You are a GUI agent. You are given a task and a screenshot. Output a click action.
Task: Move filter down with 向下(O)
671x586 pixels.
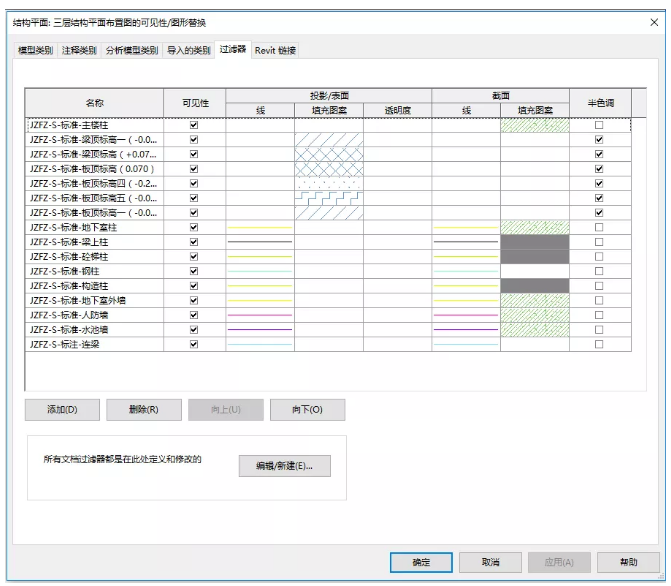pos(307,410)
